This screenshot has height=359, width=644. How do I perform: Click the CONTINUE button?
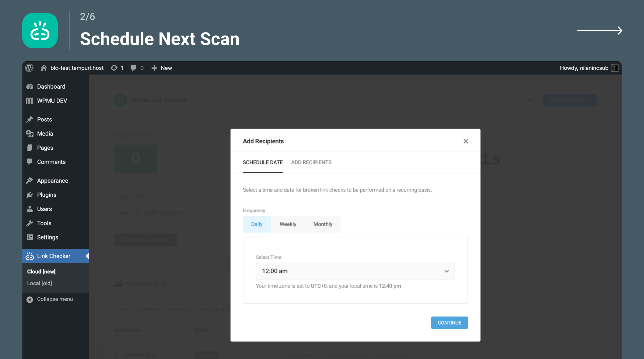click(x=449, y=322)
